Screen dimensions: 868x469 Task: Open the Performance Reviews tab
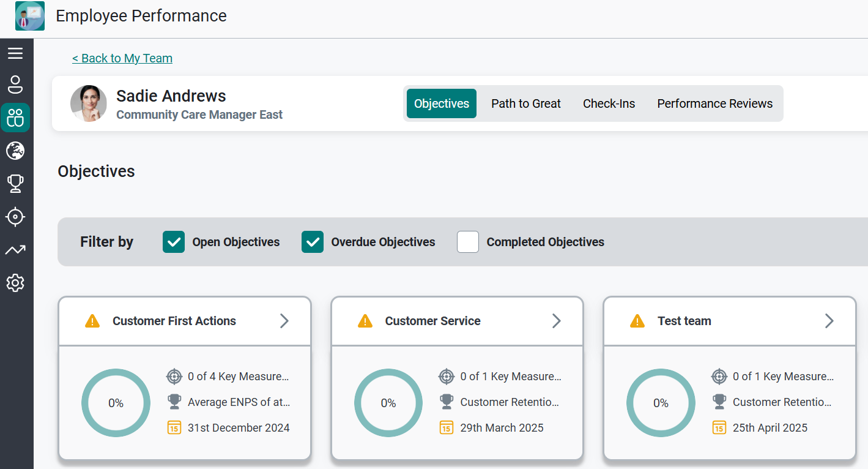714,103
